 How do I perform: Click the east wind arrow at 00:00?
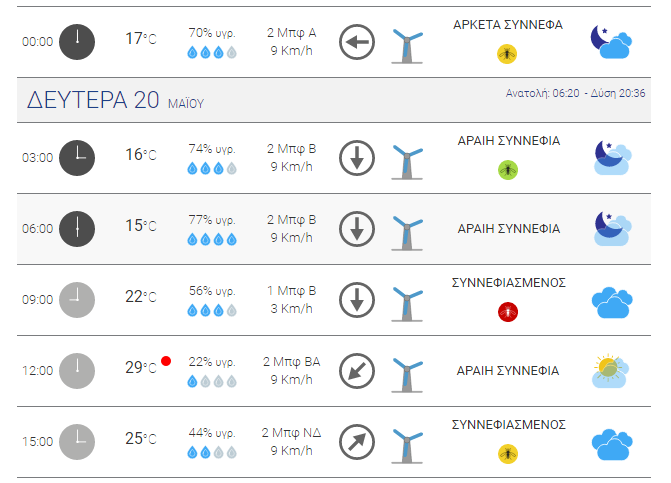click(357, 42)
